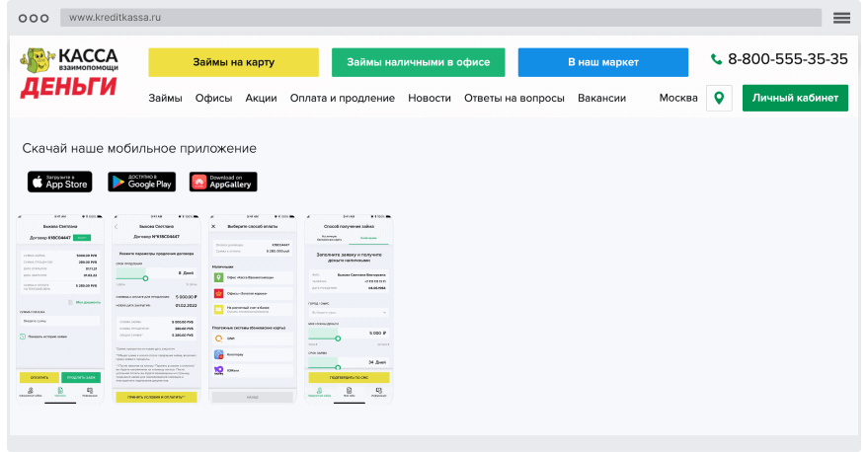Choose the blue wallet pay icon above ЮMoney
The height and width of the screenshot is (452, 868).
pyautogui.click(x=218, y=354)
